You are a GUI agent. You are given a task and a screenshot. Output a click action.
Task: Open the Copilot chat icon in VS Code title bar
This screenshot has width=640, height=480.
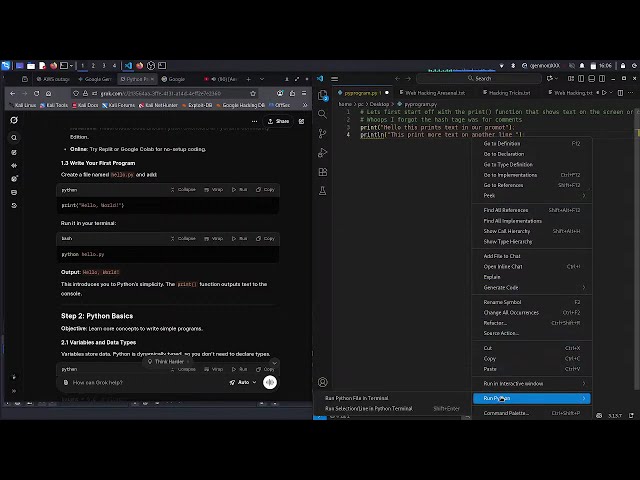pyautogui.click(x=550, y=78)
